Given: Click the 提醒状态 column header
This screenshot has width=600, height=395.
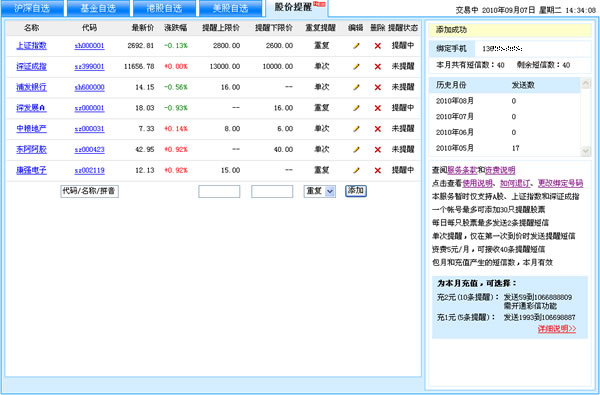Looking at the screenshot, I should (x=403, y=28).
